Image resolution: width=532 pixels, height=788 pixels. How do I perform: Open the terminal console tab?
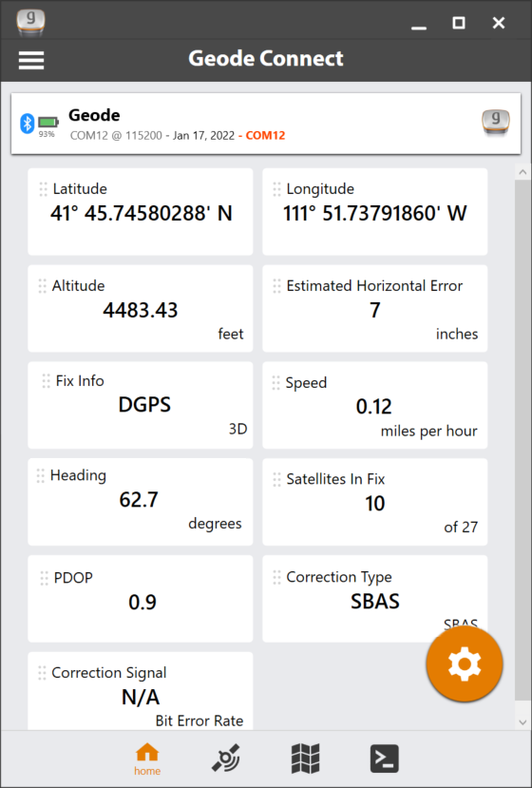385,759
